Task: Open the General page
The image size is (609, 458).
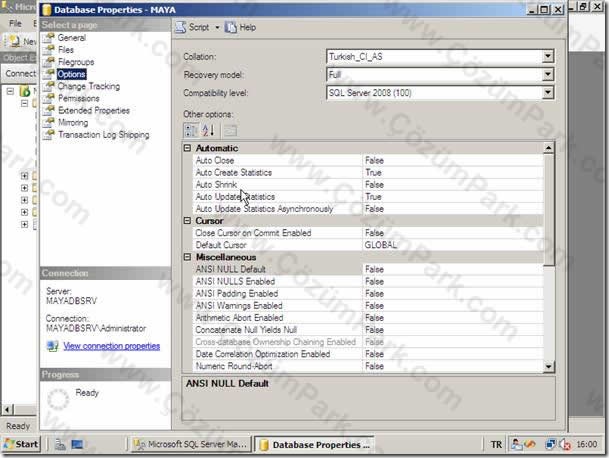Action: point(71,38)
